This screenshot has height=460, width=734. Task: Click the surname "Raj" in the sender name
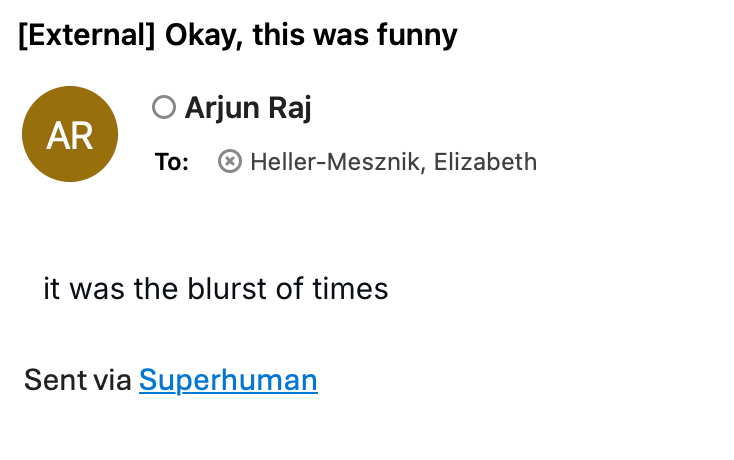click(290, 108)
